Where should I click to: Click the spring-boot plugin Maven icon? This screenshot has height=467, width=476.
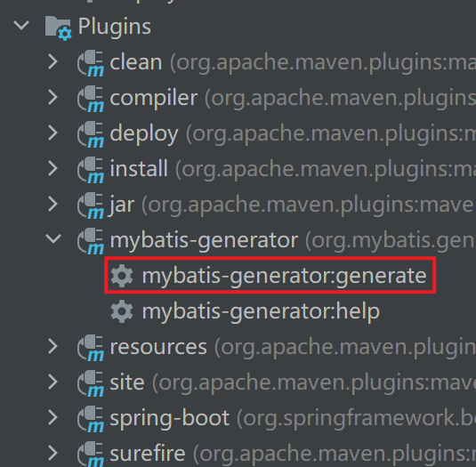point(91,419)
